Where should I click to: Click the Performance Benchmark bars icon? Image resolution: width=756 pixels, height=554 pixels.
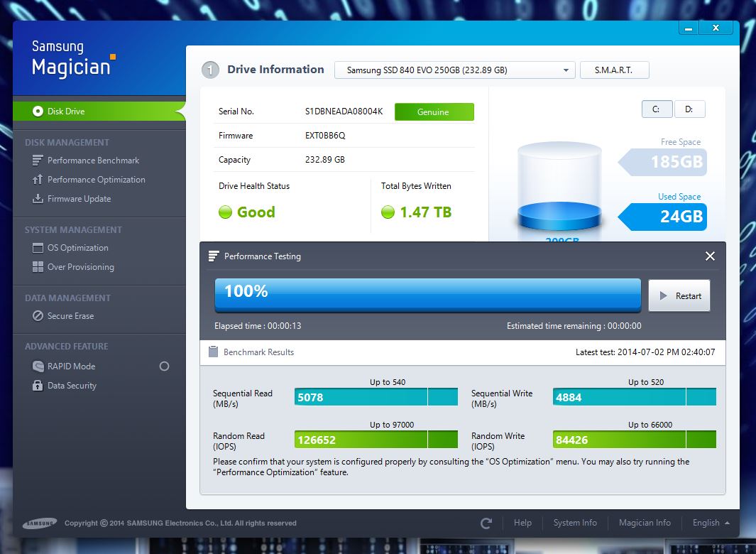(x=38, y=161)
